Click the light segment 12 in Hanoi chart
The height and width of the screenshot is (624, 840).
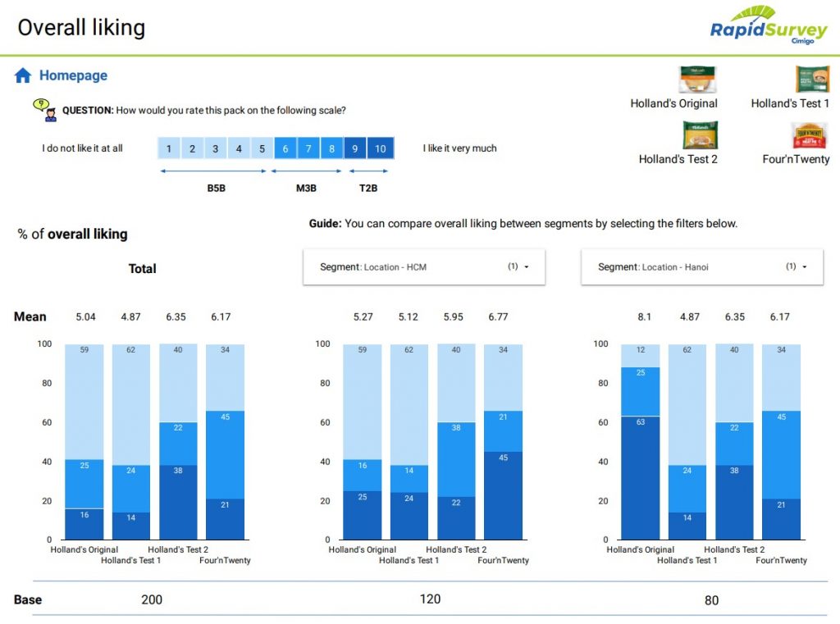pos(641,356)
